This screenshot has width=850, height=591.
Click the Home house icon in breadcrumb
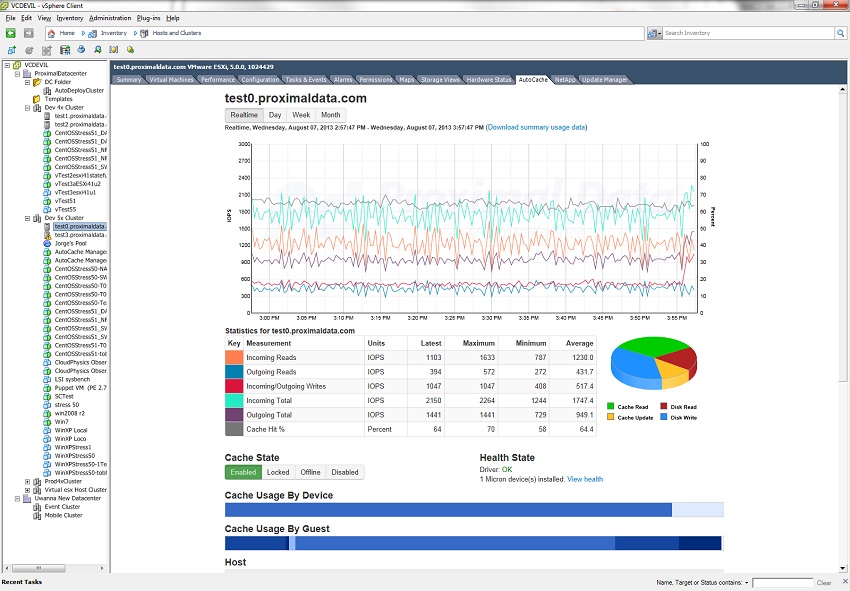(51, 33)
